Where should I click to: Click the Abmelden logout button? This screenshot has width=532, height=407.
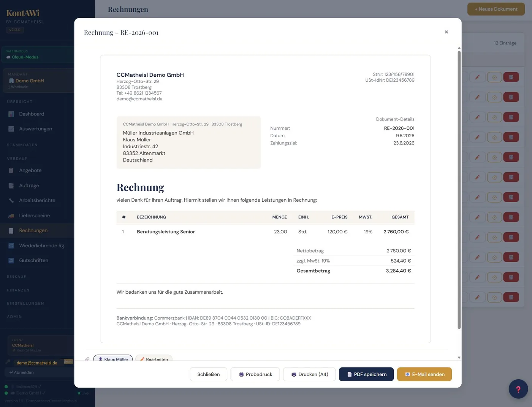click(x=22, y=372)
